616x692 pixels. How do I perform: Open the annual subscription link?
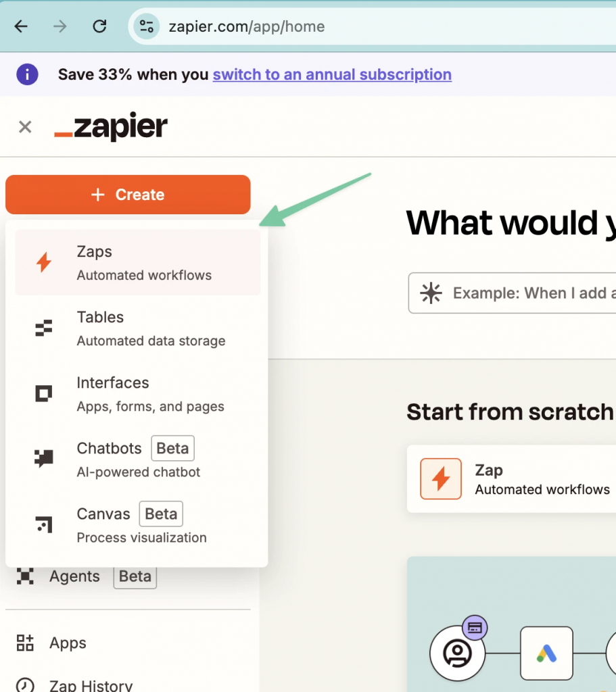click(331, 74)
